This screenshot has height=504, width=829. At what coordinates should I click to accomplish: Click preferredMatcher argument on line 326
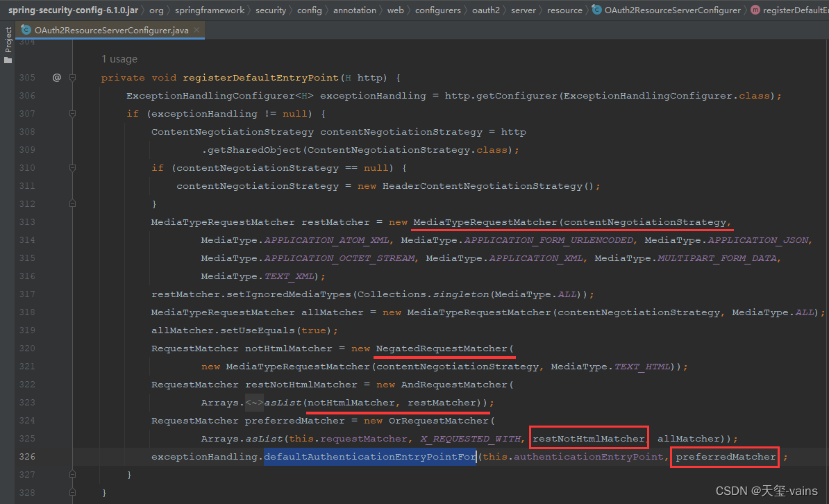click(x=726, y=457)
